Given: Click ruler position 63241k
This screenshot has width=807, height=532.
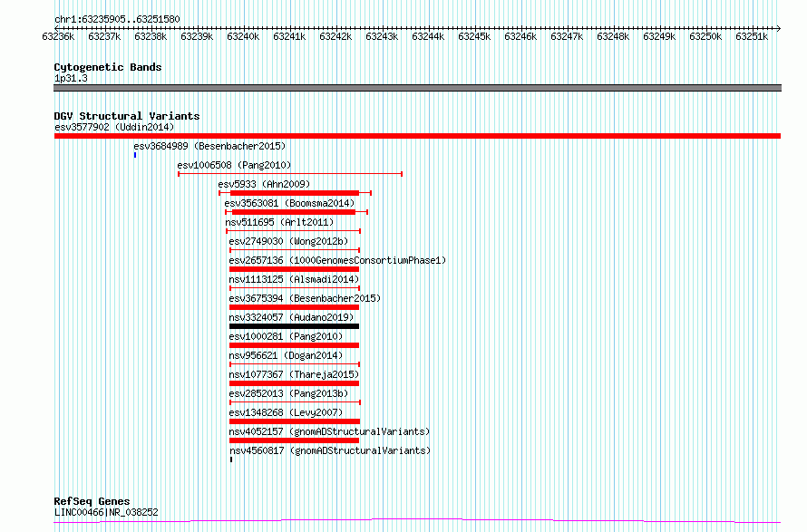Looking at the screenshot, I should pyautogui.click(x=289, y=36).
